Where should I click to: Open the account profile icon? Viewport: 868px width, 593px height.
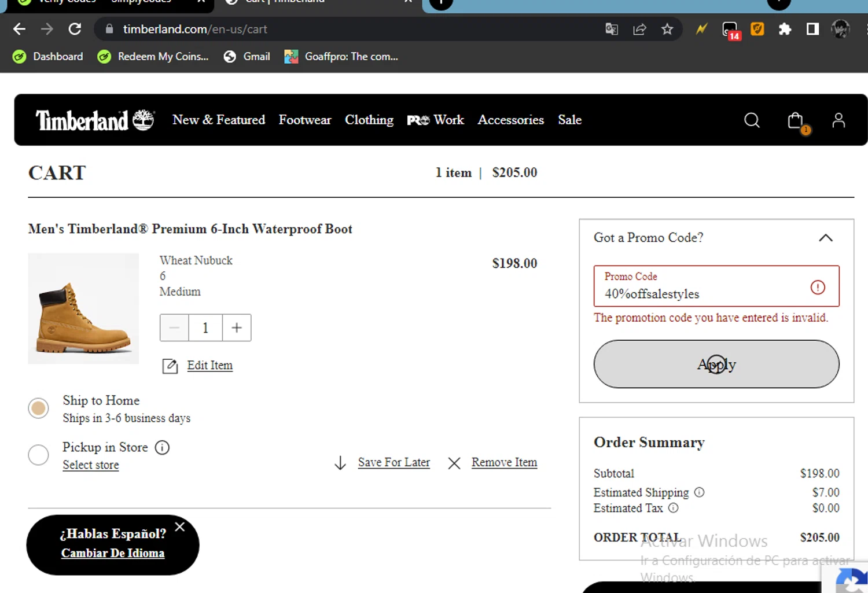838,120
